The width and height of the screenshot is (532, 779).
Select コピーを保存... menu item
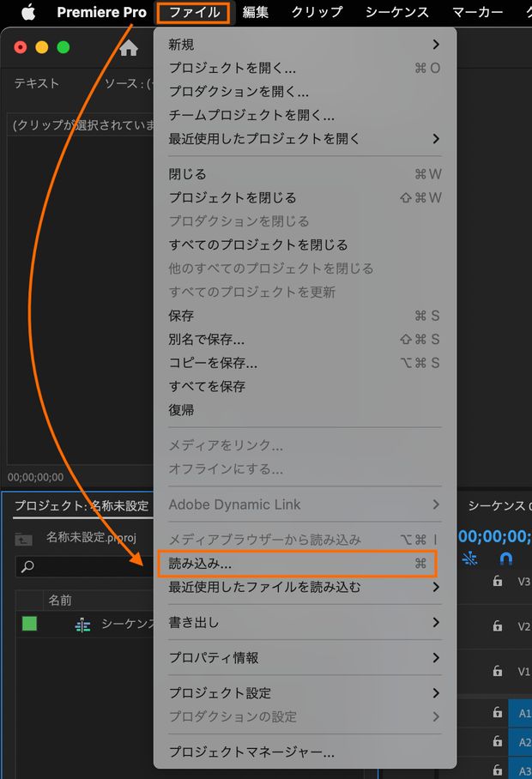click(x=305, y=363)
